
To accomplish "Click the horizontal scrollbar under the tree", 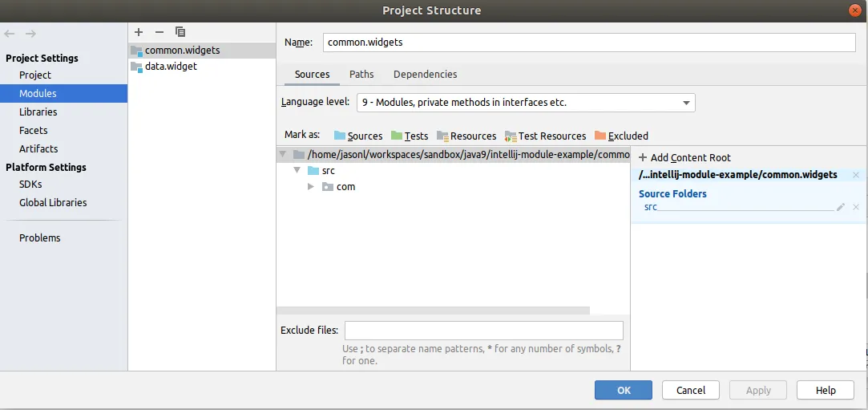I will pyautogui.click(x=433, y=311).
